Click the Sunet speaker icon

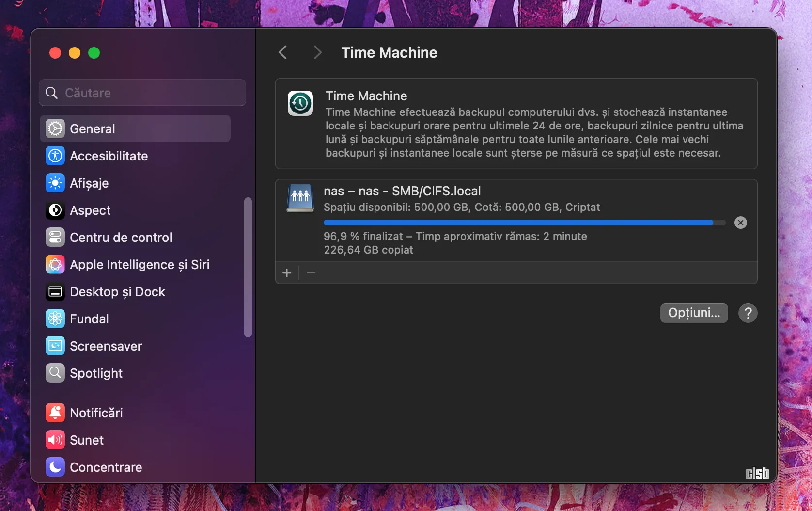[55, 440]
